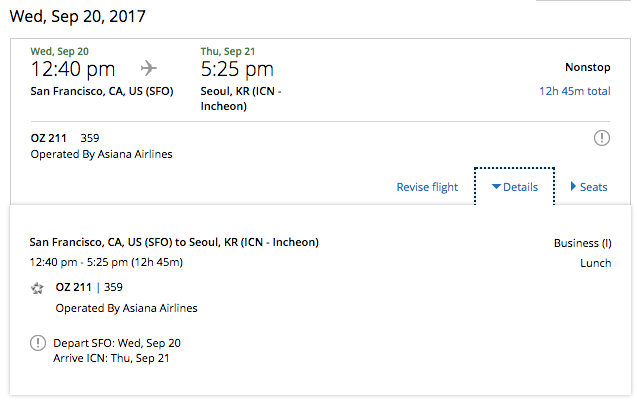Viewport: 637px width, 400px height.
Task: Open the Revise flight link
Action: [x=427, y=187]
